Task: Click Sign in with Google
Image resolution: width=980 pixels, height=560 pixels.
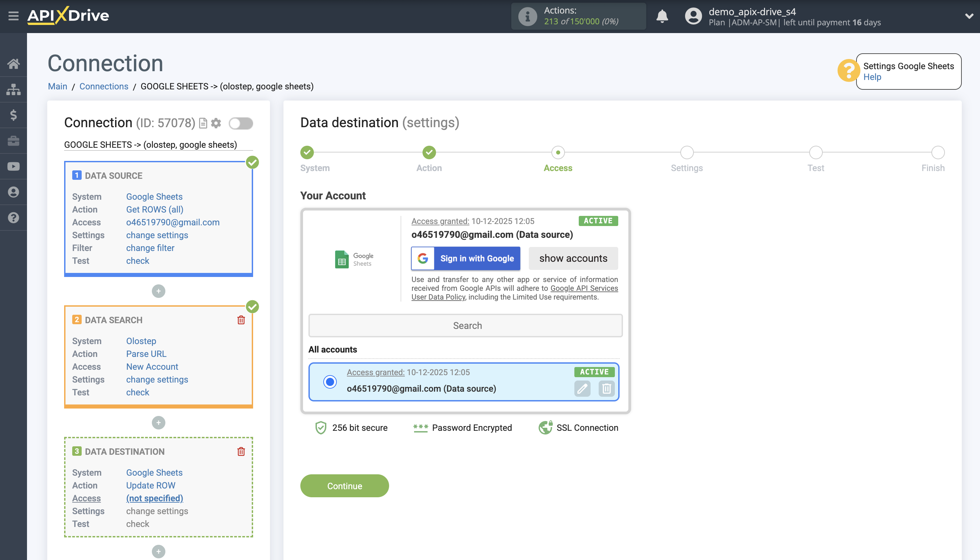Action: pos(466,258)
